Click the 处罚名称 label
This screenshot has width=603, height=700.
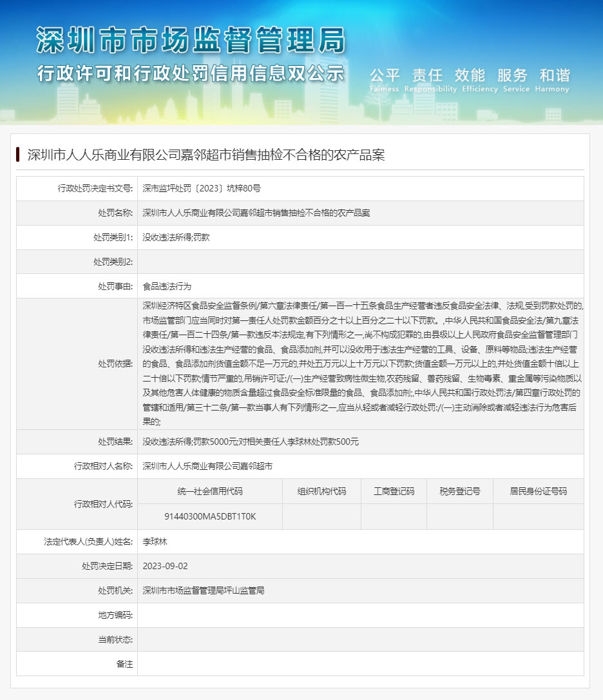115,213
